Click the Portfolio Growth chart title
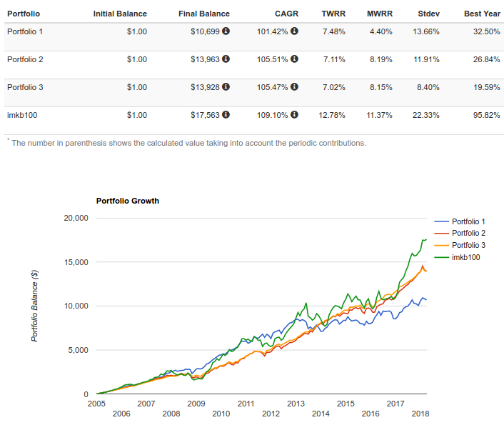This screenshot has width=504, height=425. click(x=128, y=201)
